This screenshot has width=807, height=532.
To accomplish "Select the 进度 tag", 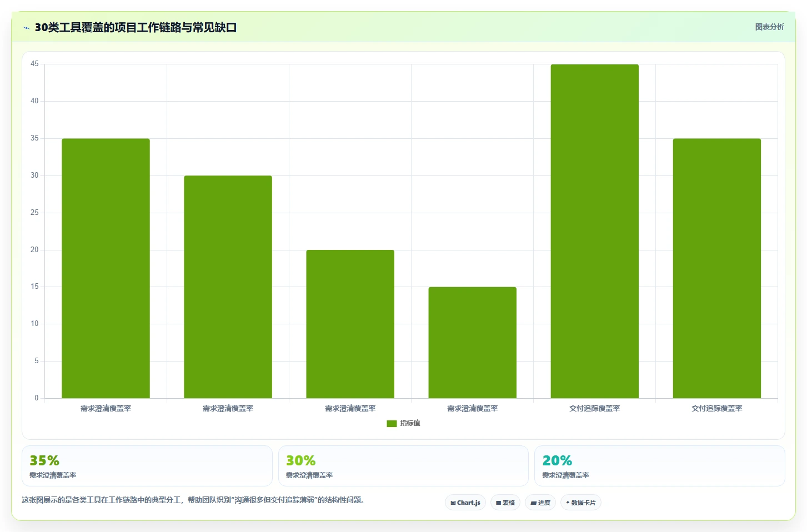I will coord(540,503).
